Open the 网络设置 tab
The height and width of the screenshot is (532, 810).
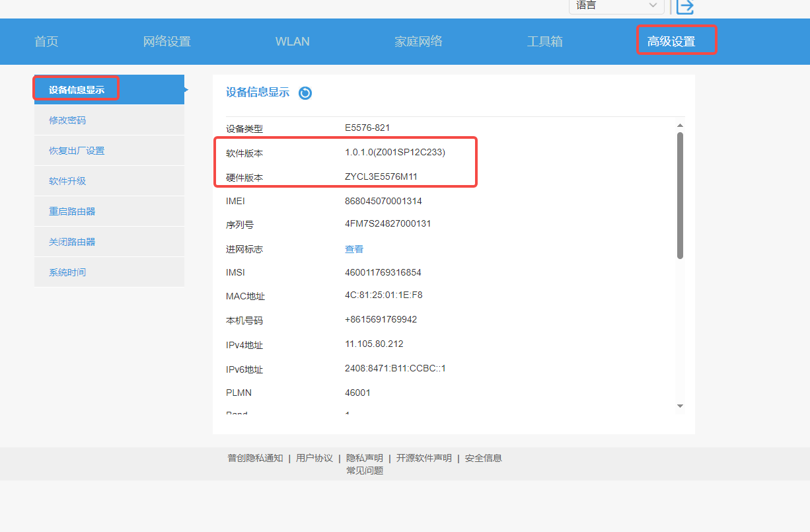coord(166,42)
